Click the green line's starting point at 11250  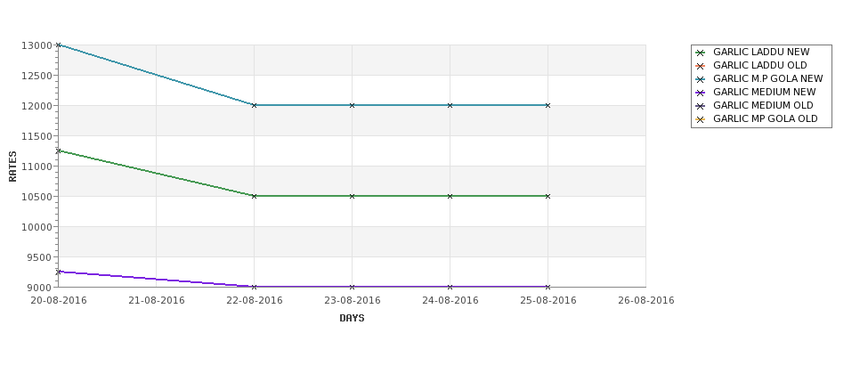tap(59, 150)
